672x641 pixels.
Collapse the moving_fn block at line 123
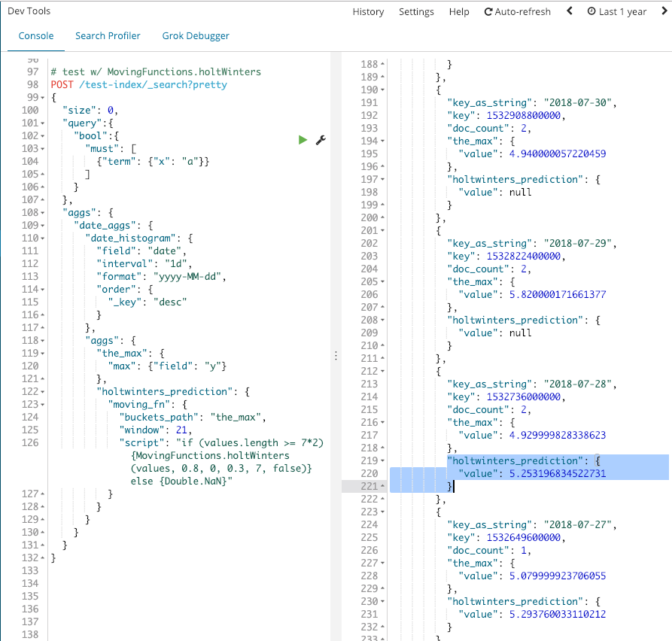tap(42, 405)
